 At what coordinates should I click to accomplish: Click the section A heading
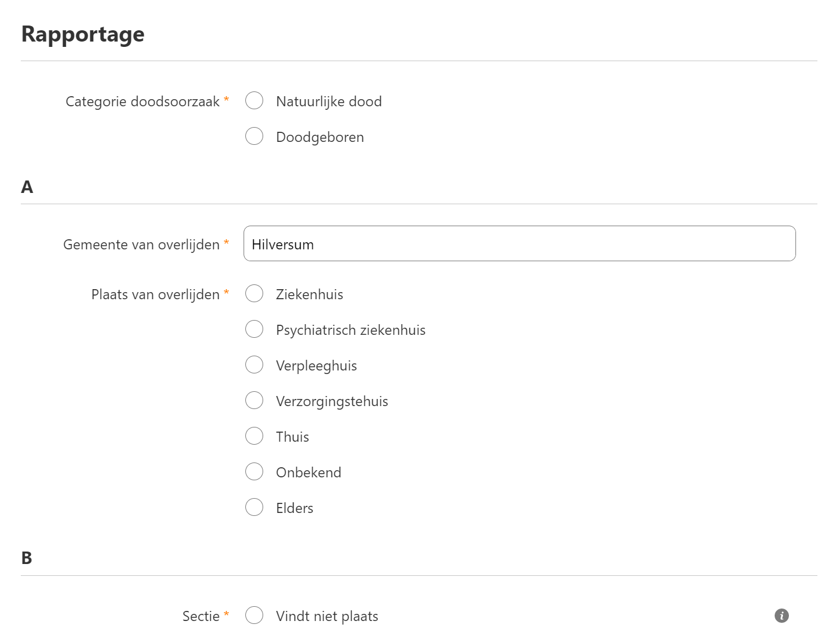click(27, 187)
